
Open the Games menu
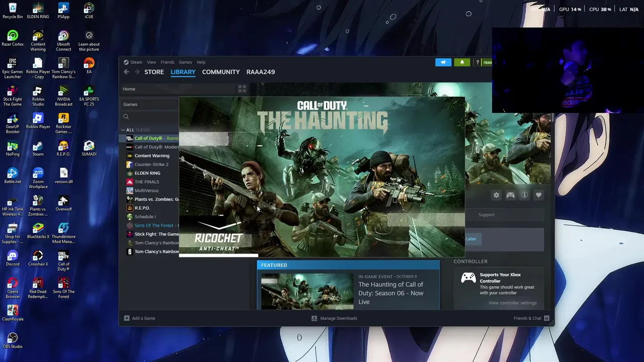[x=185, y=62]
